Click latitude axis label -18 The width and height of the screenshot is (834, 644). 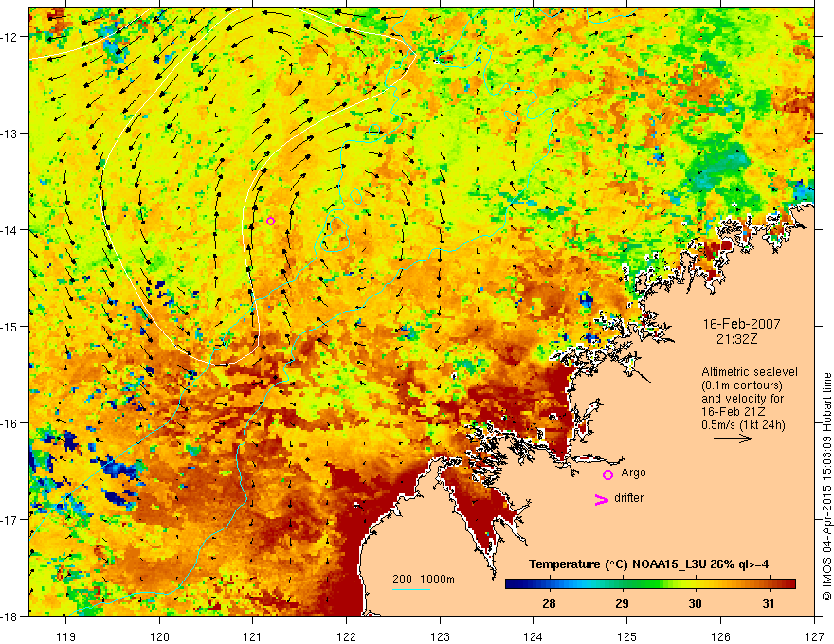10,616
